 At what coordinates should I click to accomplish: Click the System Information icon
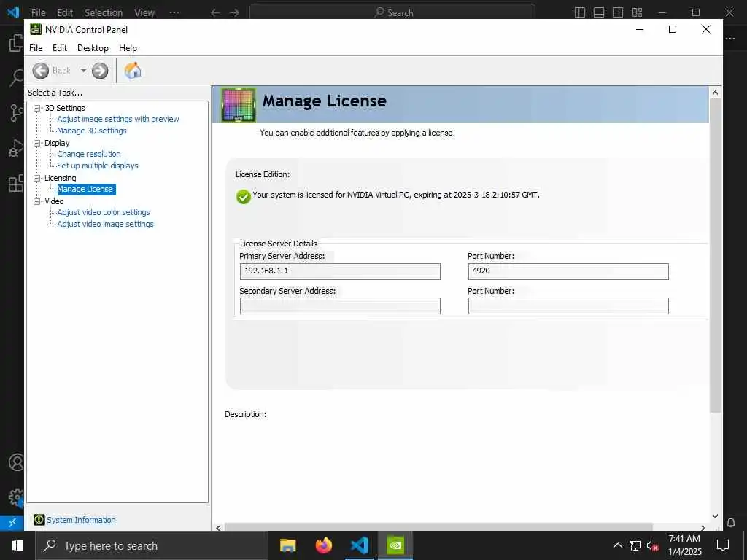(x=39, y=520)
